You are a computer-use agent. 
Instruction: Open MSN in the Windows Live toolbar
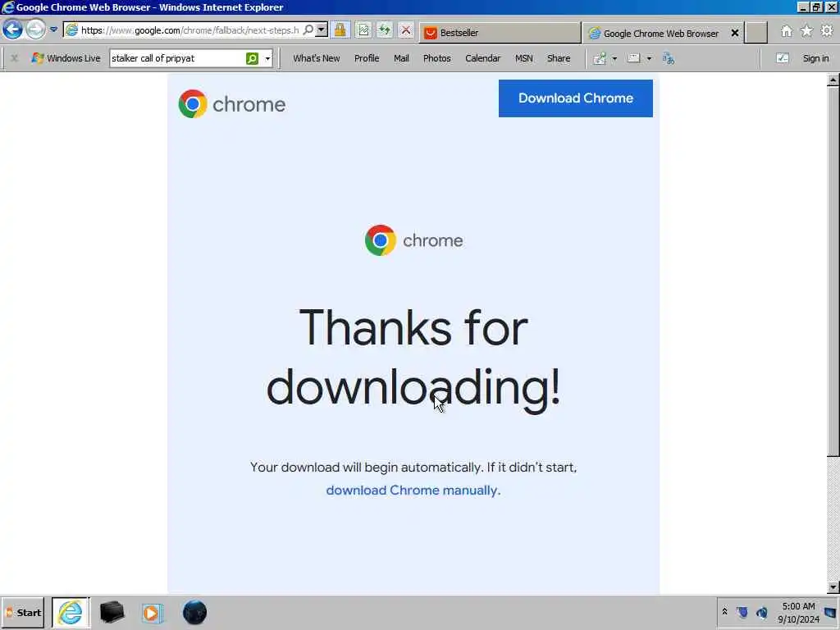point(523,58)
